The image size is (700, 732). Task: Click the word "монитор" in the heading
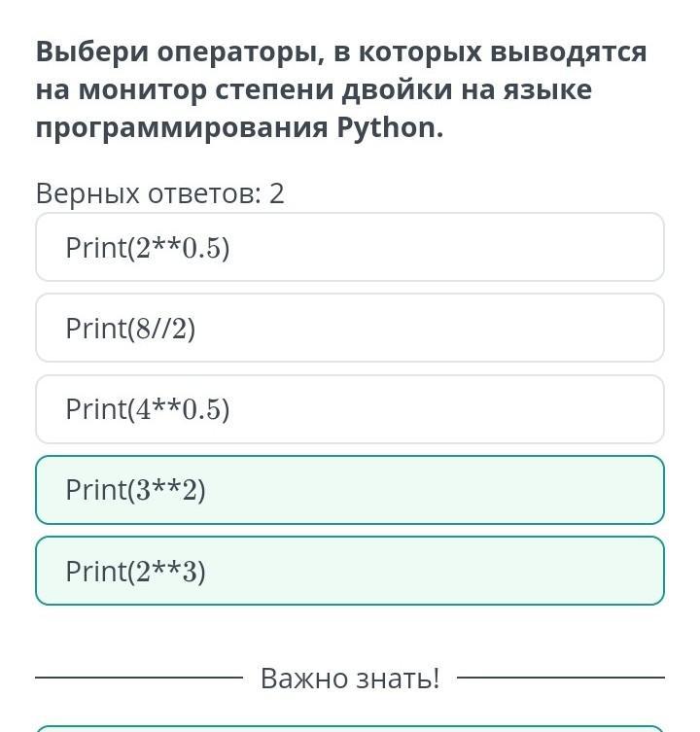[x=142, y=89]
